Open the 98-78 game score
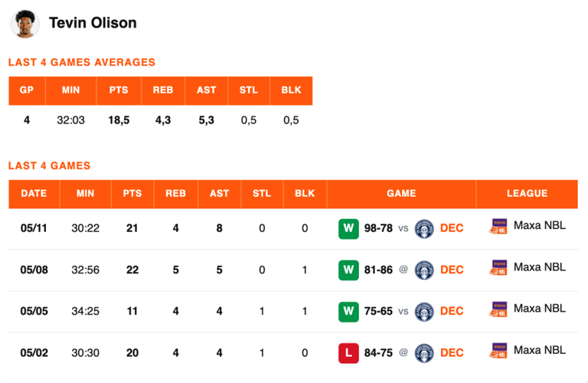This screenshot has width=588, height=383. point(378,228)
